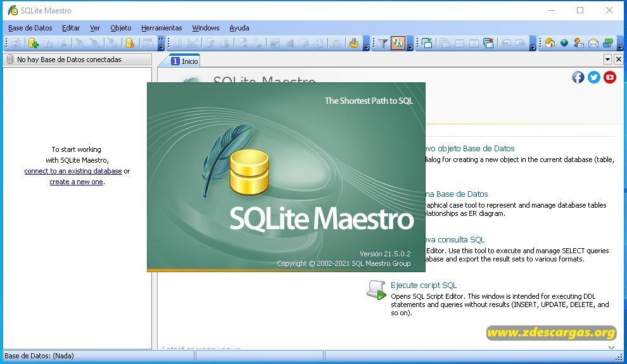Expand overflow arrow beside the options icon
The width and height of the screenshot is (627, 364).
click(366, 43)
